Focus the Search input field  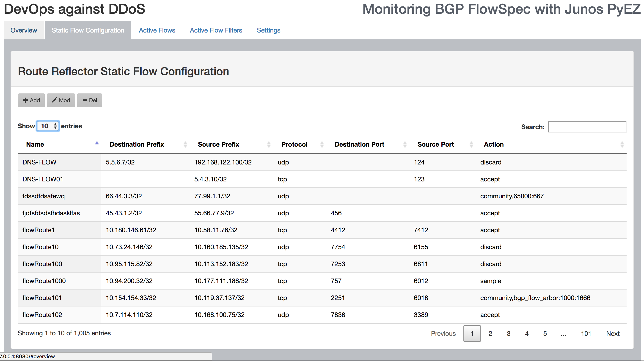(x=587, y=127)
